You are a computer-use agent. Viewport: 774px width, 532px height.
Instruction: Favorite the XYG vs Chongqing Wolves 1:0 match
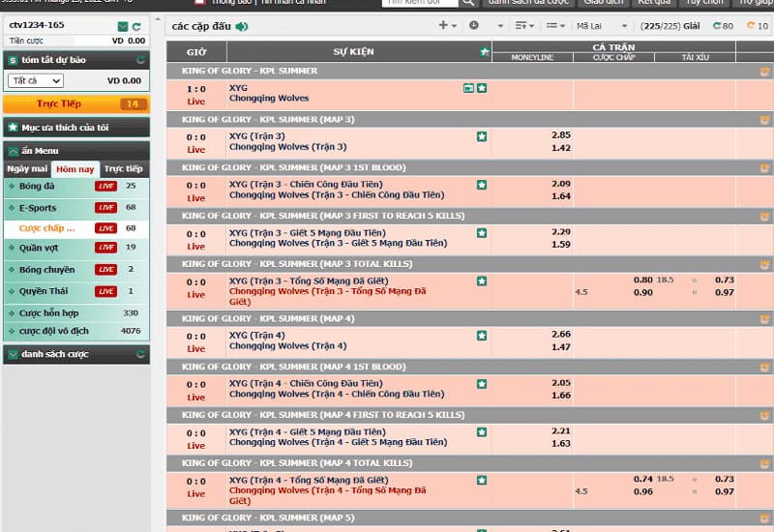click(482, 88)
